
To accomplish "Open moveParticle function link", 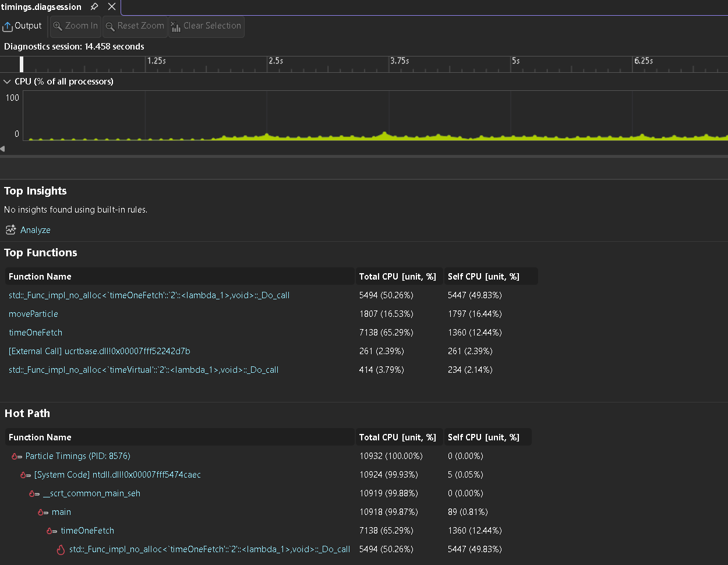I will (x=33, y=314).
